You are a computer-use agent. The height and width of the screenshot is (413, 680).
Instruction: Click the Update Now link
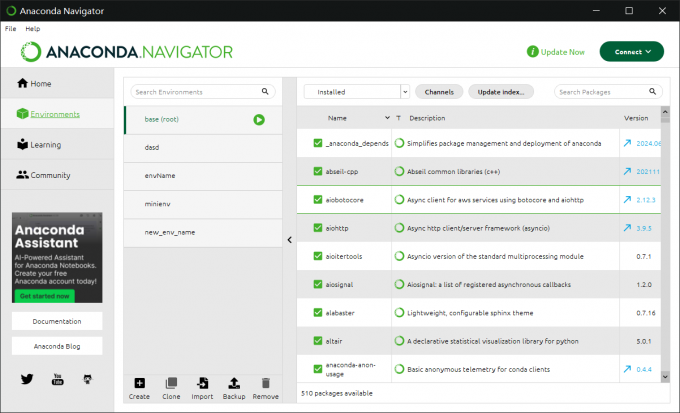coord(562,52)
